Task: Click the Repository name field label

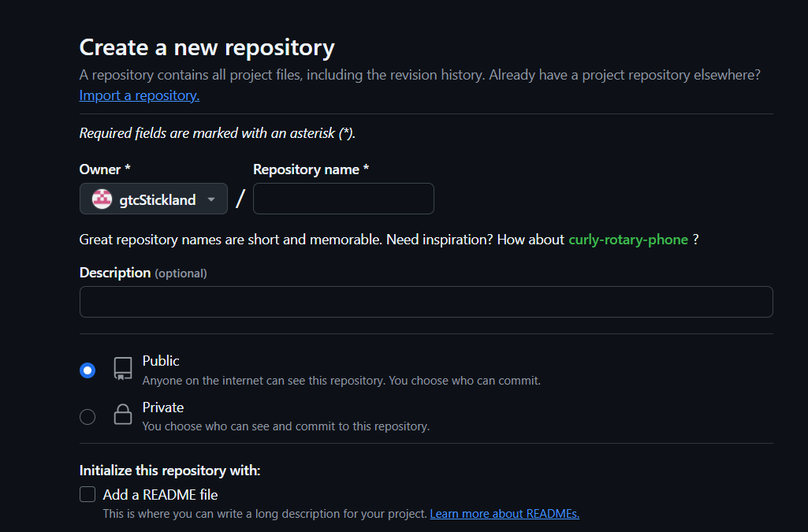Action: (311, 169)
